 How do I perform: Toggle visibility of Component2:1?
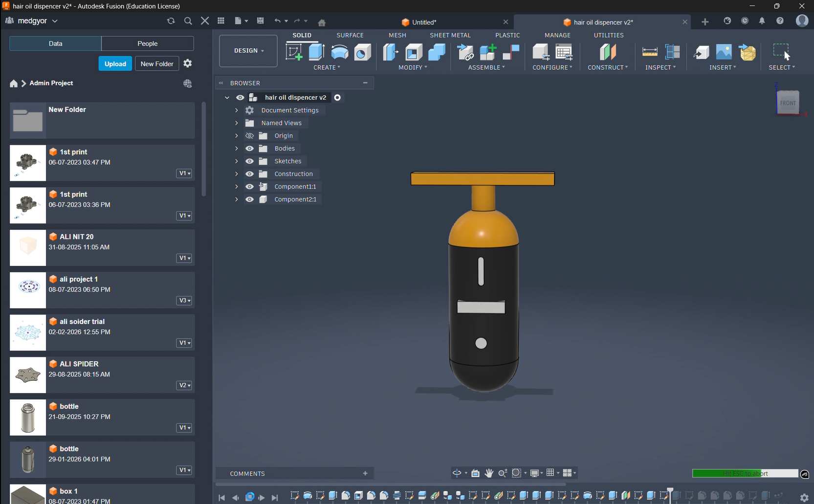(x=249, y=199)
